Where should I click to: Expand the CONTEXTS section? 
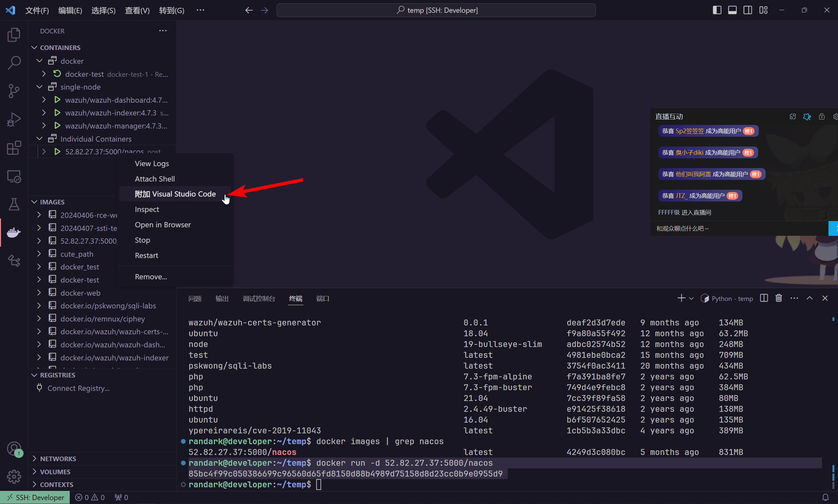click(x=34, y=484)
